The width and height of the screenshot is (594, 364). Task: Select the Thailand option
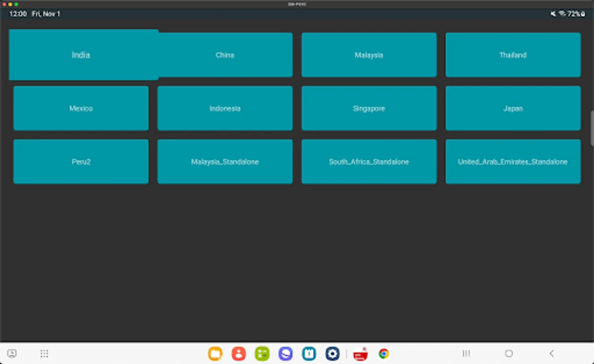pyautogui.click(x=513, y=55)
